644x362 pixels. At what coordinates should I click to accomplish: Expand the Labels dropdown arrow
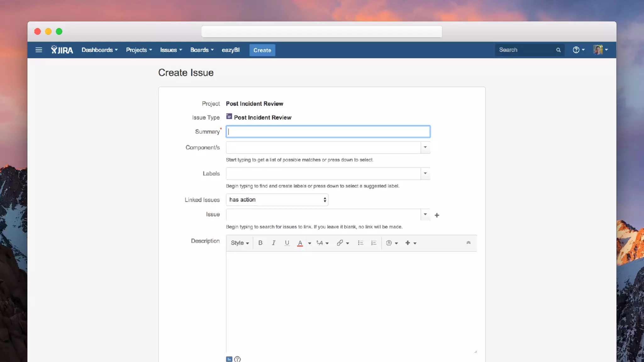(425, 173)
